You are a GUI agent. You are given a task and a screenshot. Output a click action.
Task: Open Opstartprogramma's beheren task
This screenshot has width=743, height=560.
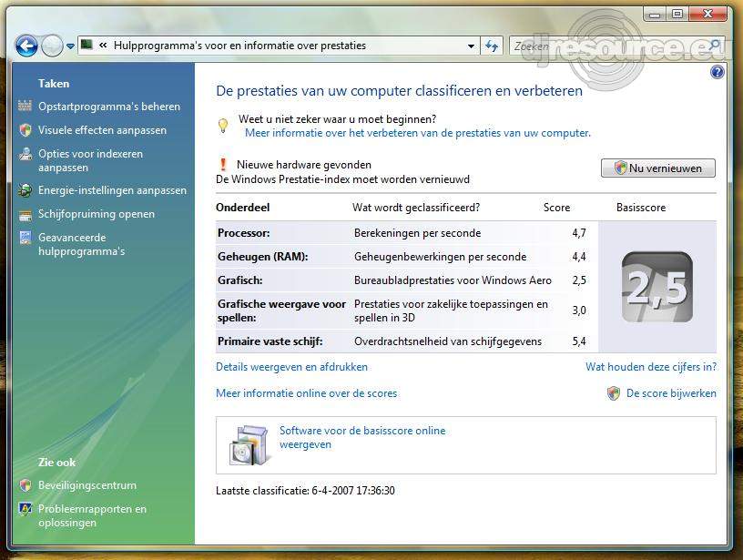click(109, 107)
